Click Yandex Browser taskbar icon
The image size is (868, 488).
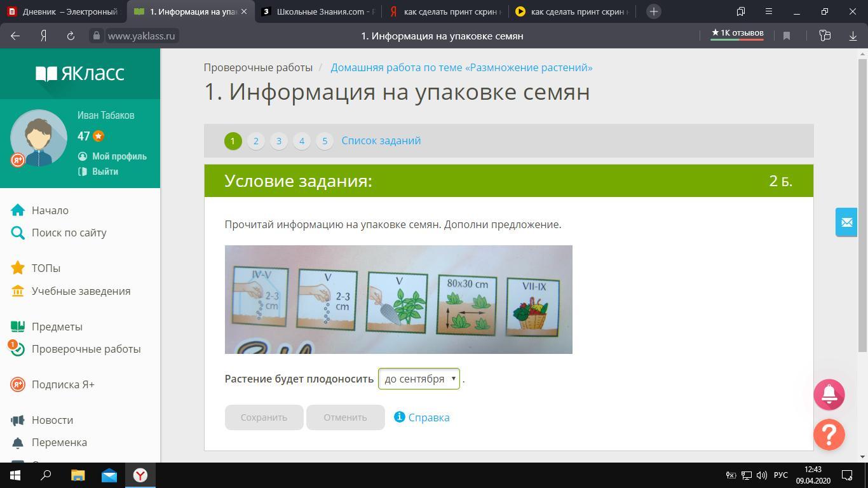(140, 475)
